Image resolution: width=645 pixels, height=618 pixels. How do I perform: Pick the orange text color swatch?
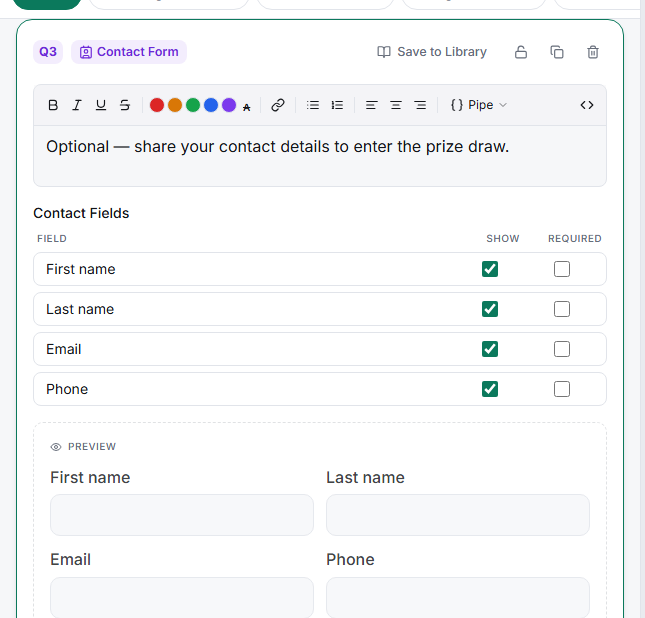point(175,105)
